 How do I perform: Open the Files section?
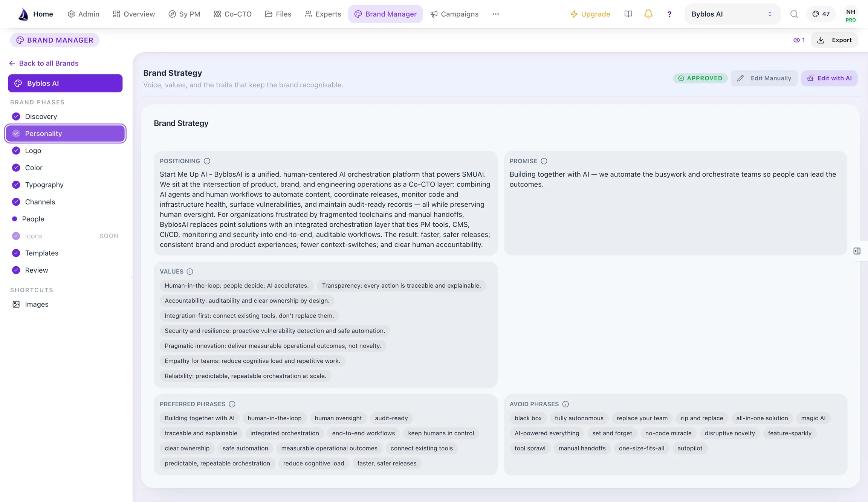pos(278,14)
